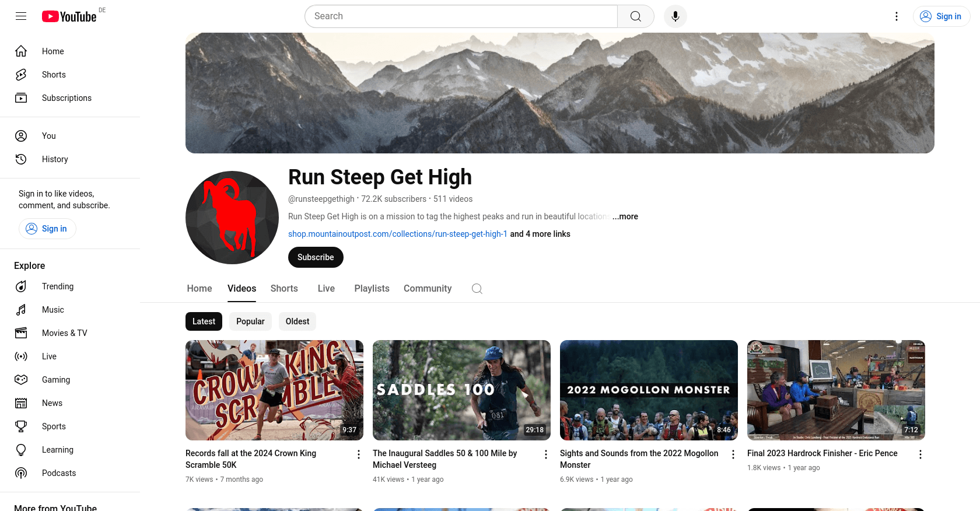Select the Popular sort filter

[x=250, y=321]
